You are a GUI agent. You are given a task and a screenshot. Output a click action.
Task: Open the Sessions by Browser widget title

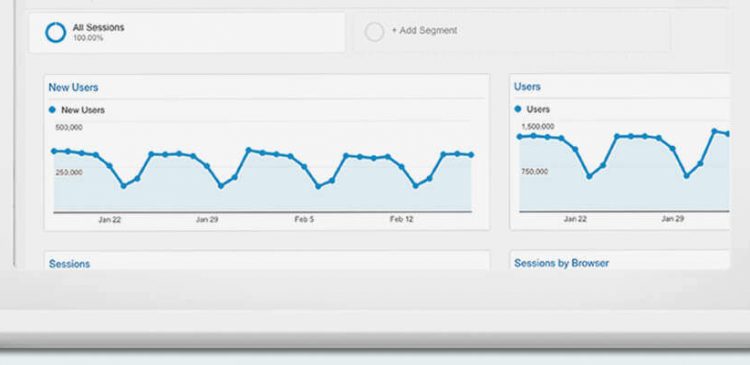pos(562,263)
